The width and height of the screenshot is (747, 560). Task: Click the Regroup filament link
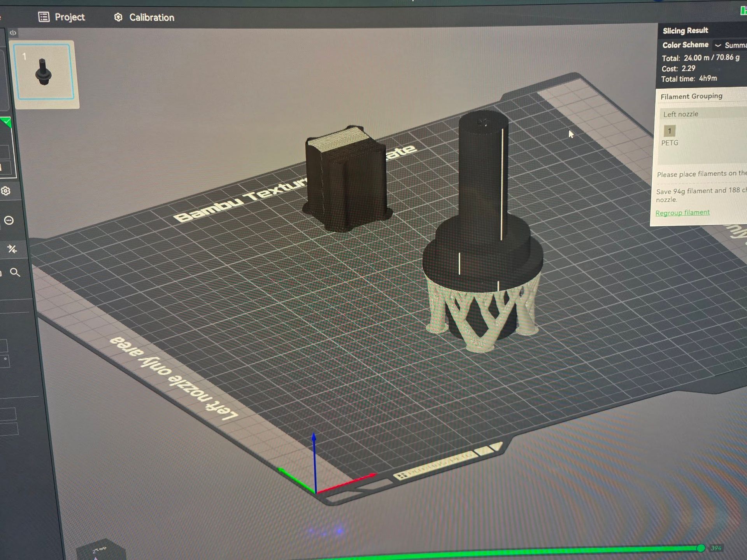(682, 212)
